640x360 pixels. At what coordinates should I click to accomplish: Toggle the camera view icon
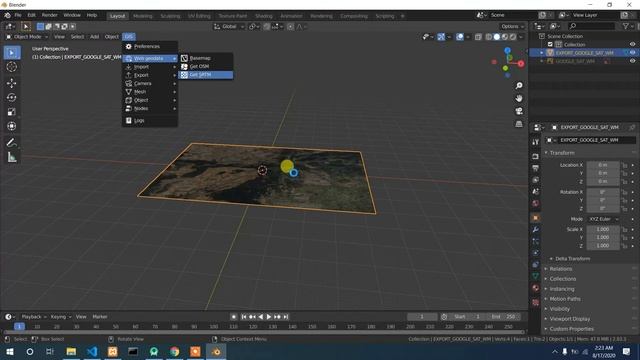(x=519, y=111)
